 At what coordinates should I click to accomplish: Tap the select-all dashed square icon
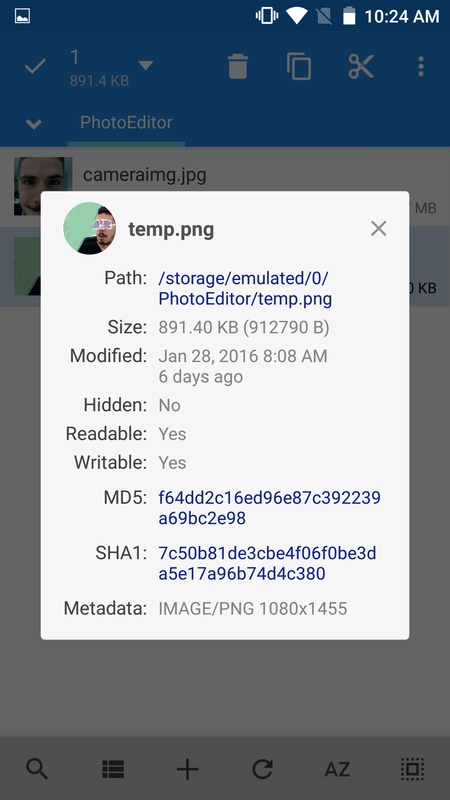pyautogui.click(x=412, y=769)
